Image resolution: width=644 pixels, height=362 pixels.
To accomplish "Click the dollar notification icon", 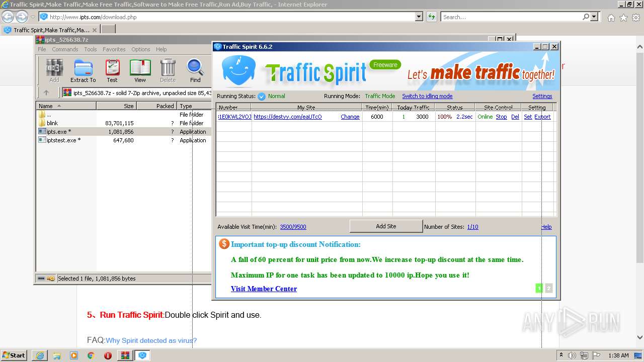I will (224, 244).
